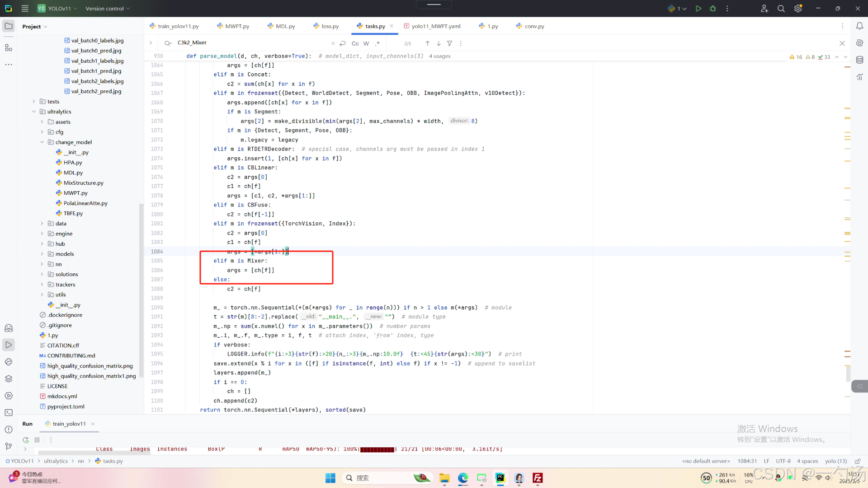Click the Debug bug icon

[713, 9]
